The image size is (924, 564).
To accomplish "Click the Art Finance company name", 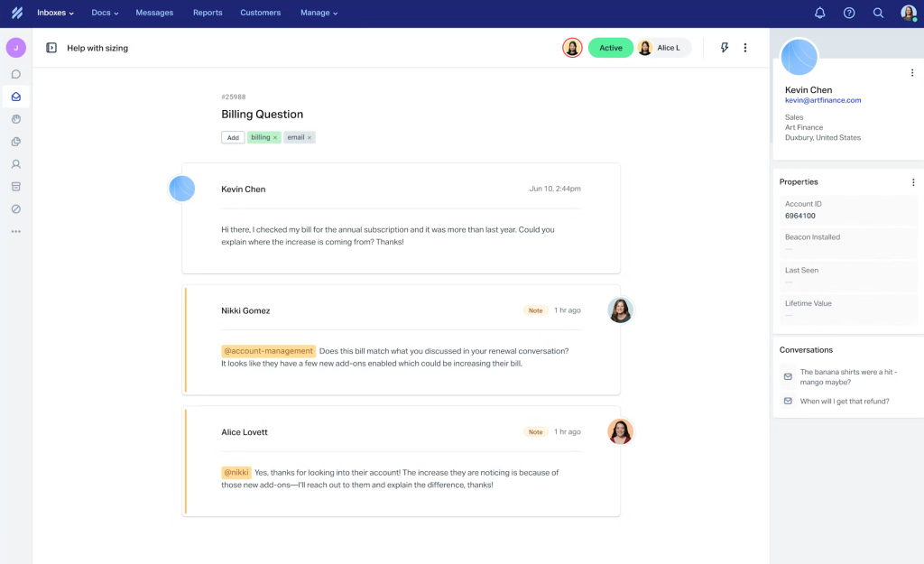I will [804, 127].
